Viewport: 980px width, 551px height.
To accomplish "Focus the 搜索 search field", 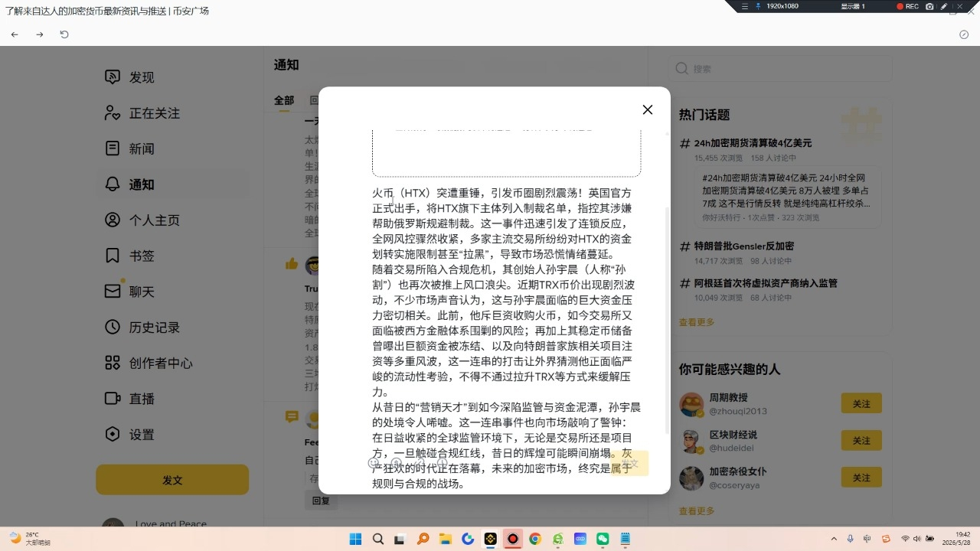I will (x=780, y=69).
